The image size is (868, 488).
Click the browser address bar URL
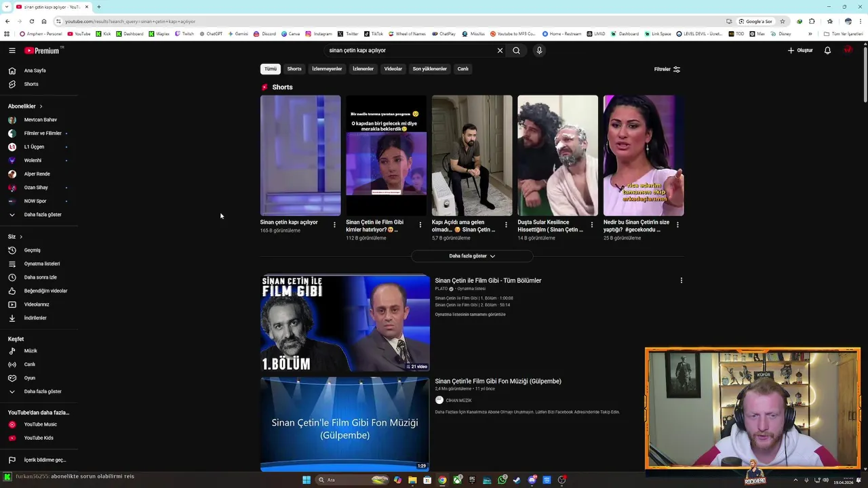(x=130, y=21)
